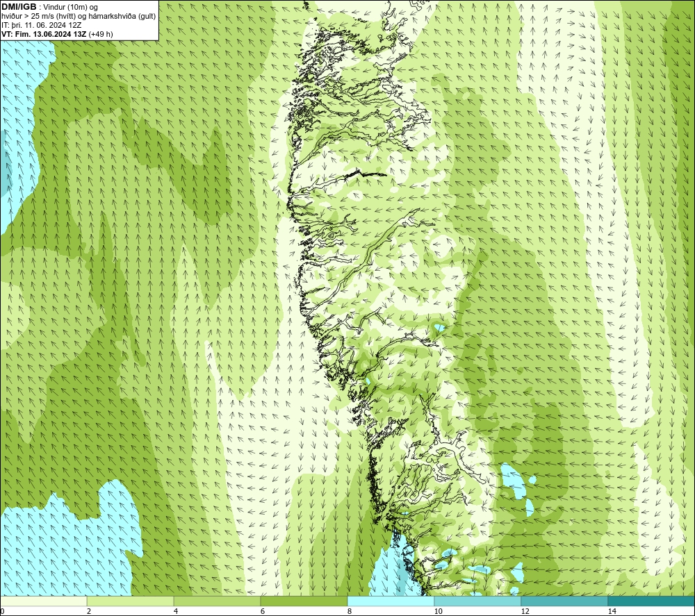Click the legend scale label '14'
Image resolution: width=695 pixels, height=616 pixels.
coord(612,612)
